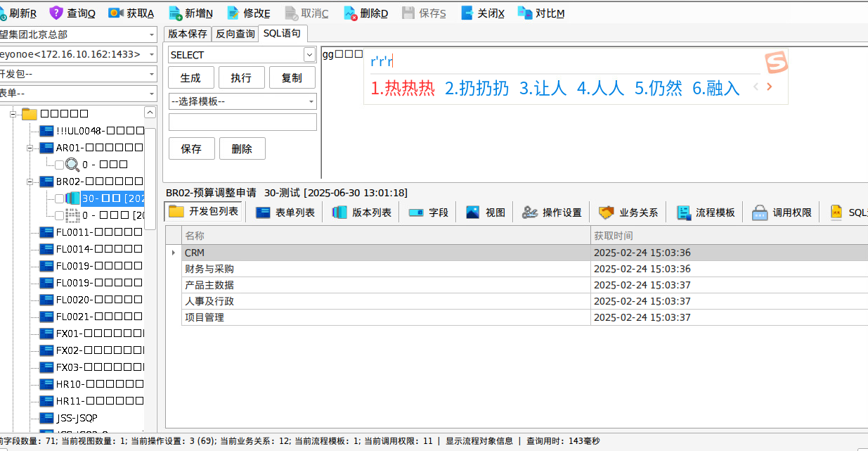Click the 复制 copy button
The height and width of the screenshot is (451, 868).
(292, 78)
